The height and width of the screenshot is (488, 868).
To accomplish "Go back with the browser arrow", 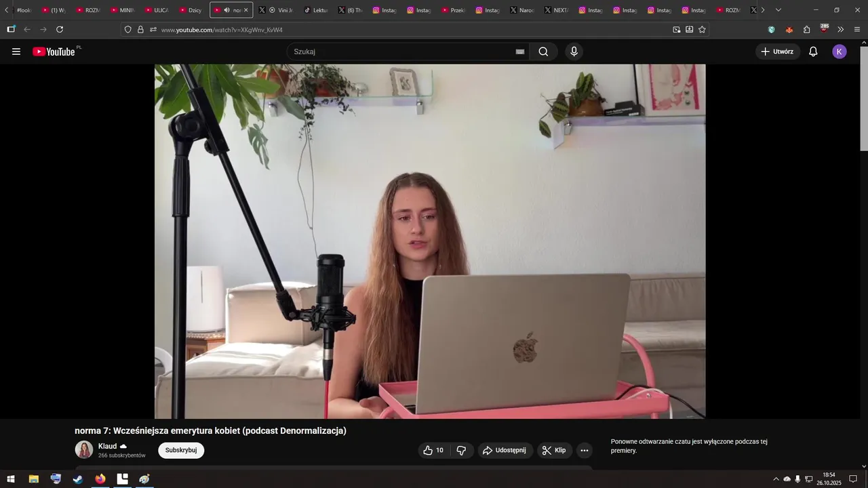I will (27, 29).
